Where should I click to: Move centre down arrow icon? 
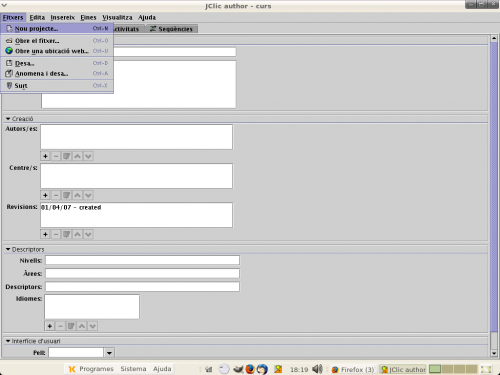pyautogui.click(x=88, y=195)
